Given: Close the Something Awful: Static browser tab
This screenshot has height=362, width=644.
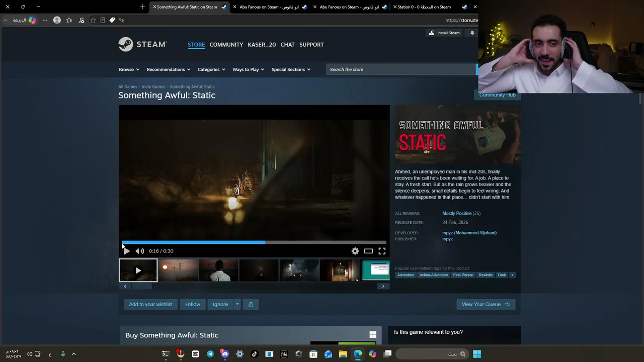Looking at the screenshot, I should point(154,7).
